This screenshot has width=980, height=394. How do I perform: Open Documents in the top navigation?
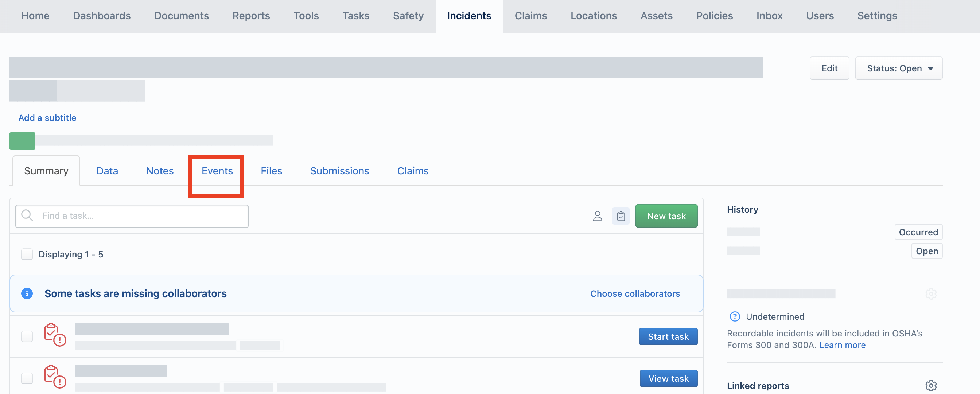point(181,16)
